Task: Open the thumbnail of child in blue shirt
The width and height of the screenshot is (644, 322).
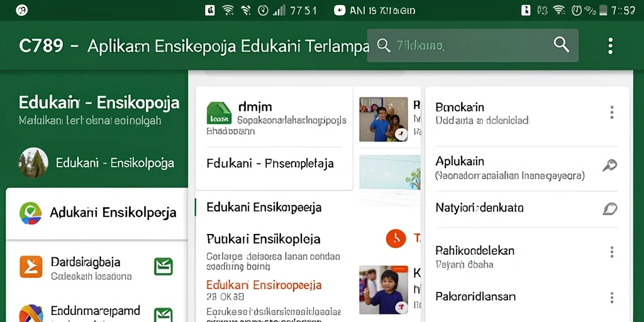Action: pyautogui.click(x=384, y=290)
